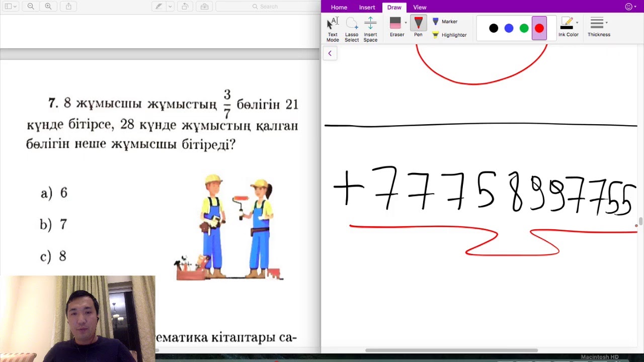Select the Marker tool

click(x=445, y=22)
